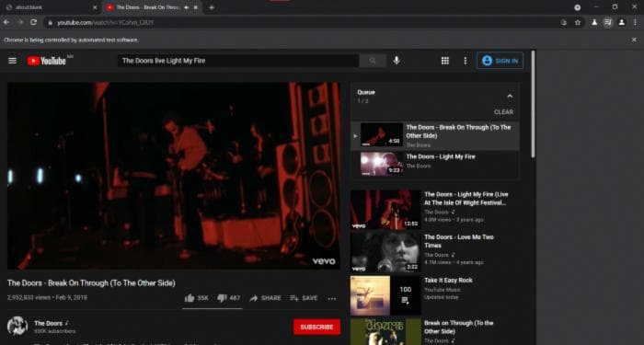Select Light My Fire queue item
Image resolution: width=644 pixels, height=345 pixels.
435,165
